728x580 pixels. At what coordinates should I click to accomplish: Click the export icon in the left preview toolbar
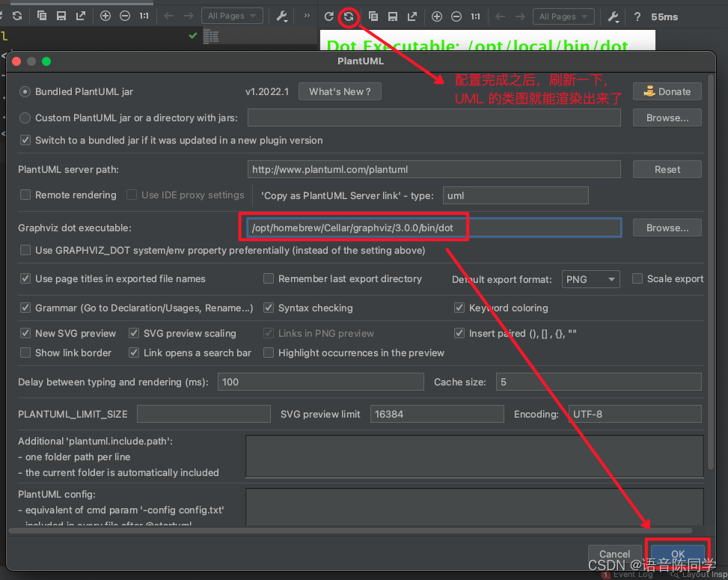81,16
